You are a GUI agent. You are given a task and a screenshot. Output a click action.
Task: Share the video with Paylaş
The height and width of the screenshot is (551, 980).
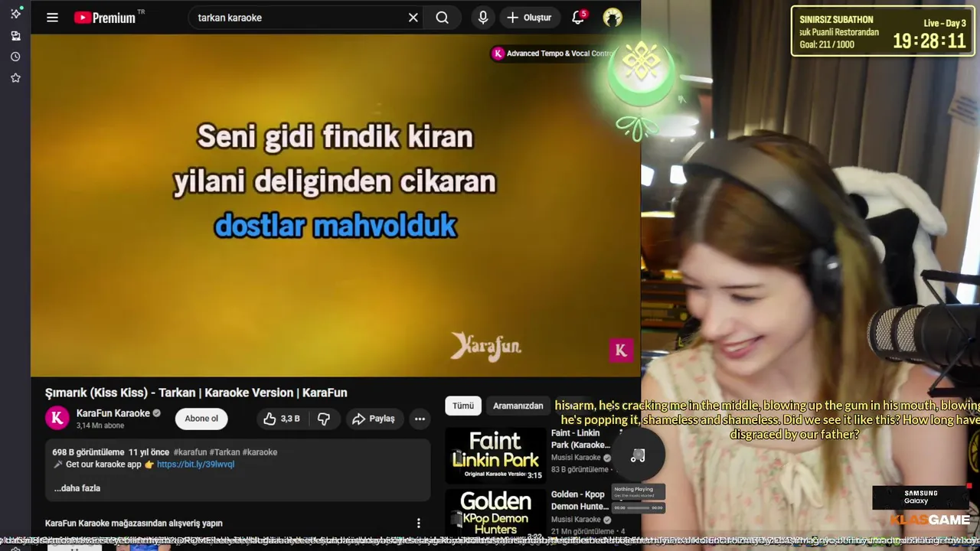point(374,419)
